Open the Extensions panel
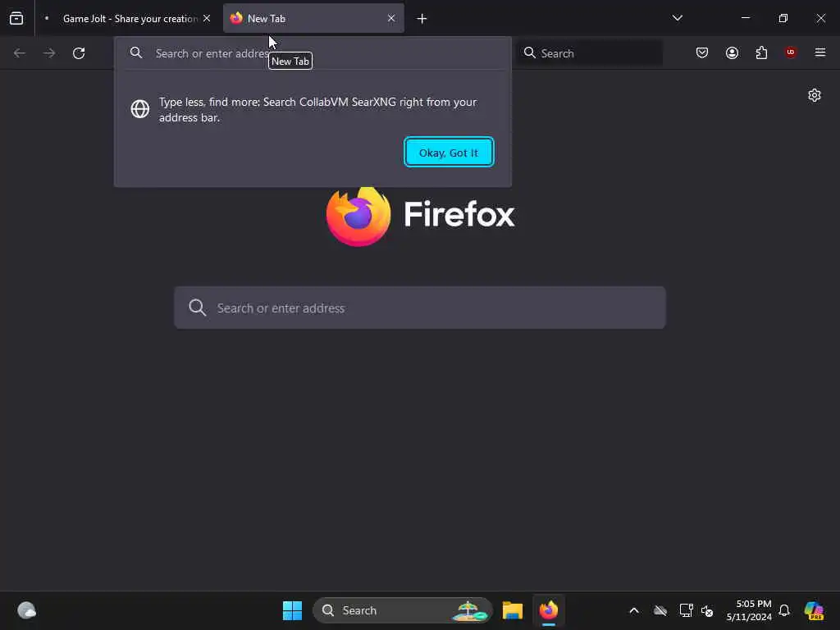 click(761, 52)
